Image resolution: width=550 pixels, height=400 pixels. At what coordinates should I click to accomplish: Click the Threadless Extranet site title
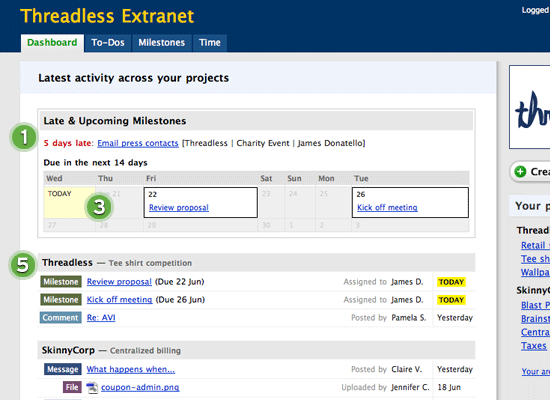[x=107, y=16]
